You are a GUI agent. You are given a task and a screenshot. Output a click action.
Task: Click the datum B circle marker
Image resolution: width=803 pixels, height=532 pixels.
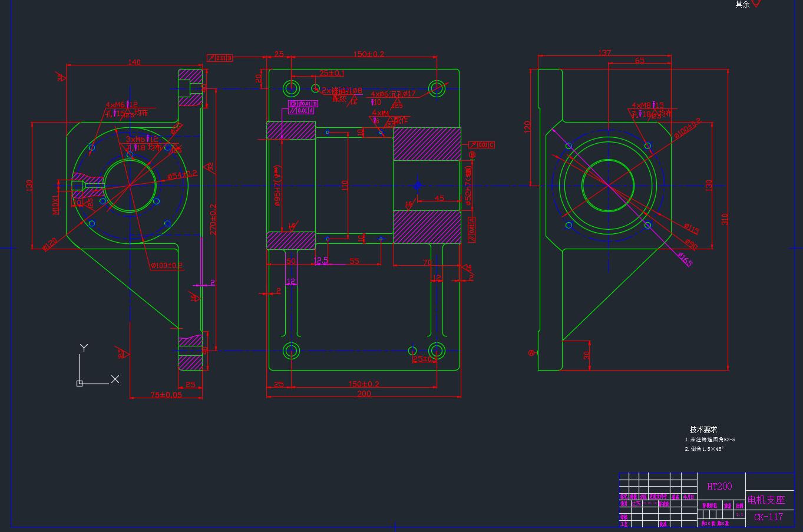pyautogui.click(x=472, y=155)
